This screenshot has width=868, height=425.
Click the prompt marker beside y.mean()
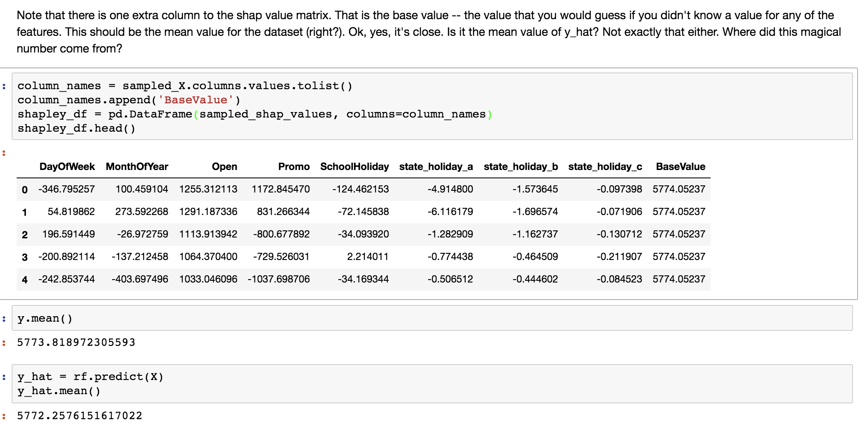pos(4,318)
